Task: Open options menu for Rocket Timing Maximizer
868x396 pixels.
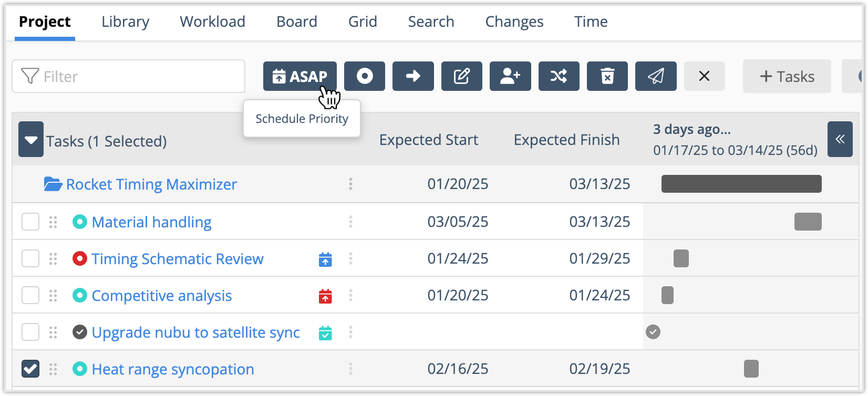Action: pyautogui.click(x=350, y=184)
